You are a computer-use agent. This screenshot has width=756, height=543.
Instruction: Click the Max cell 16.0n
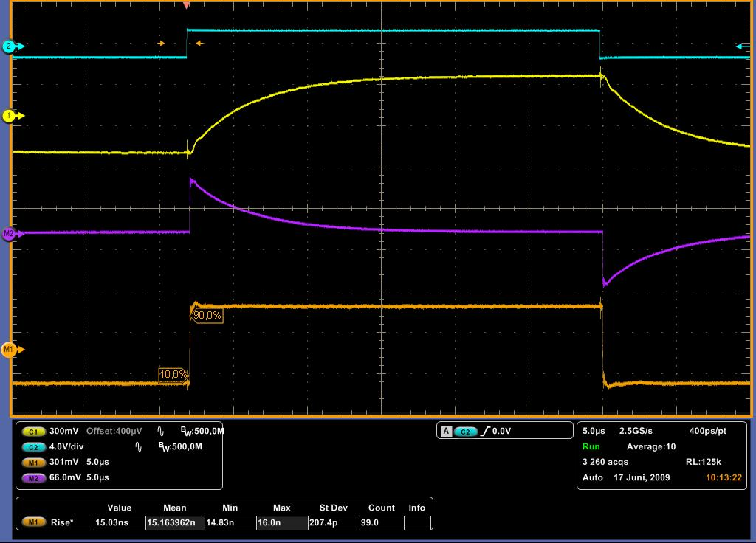pyautogui.click(x=282, y=523)
